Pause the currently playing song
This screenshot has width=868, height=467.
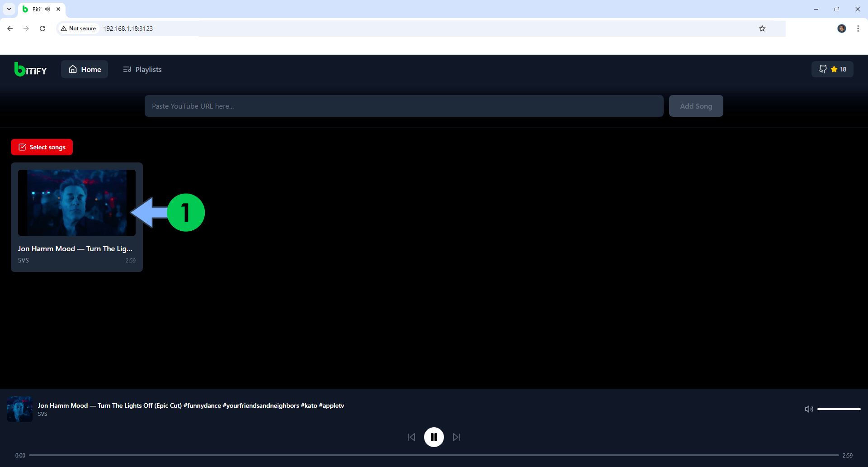[434, 437]
